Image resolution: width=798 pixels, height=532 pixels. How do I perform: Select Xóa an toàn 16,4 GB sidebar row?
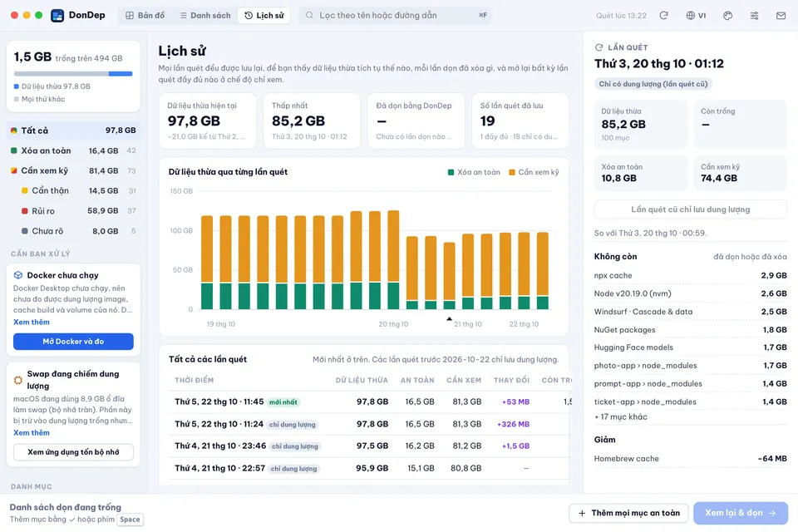tap(73, 150)
